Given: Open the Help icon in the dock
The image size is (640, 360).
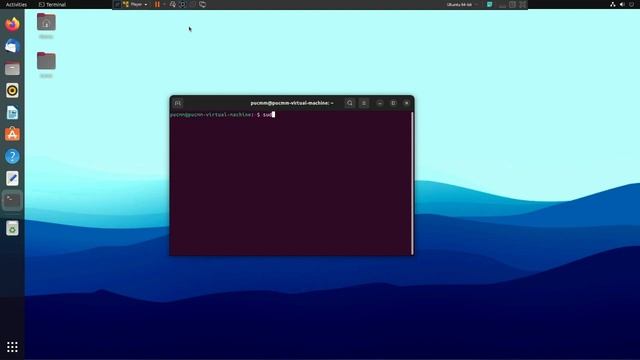Looking at the screenshot, I should coord(12,156).
